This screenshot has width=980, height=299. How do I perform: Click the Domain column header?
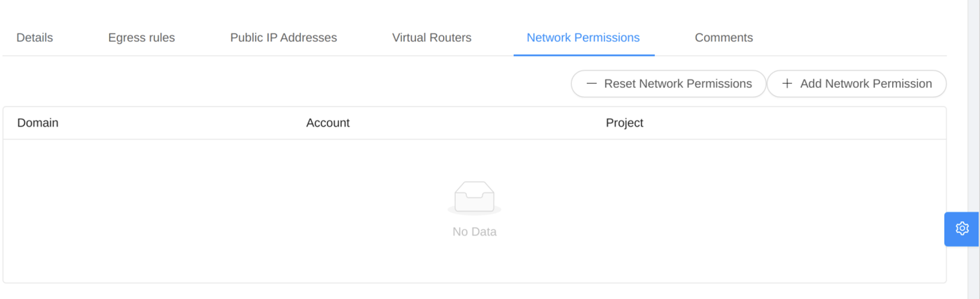pyautogui.click(x=38, y=122)
